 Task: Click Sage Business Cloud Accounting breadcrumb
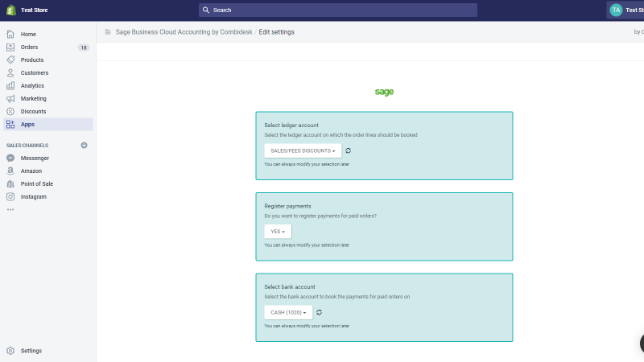pyautogui.click(x=184, y=32)
